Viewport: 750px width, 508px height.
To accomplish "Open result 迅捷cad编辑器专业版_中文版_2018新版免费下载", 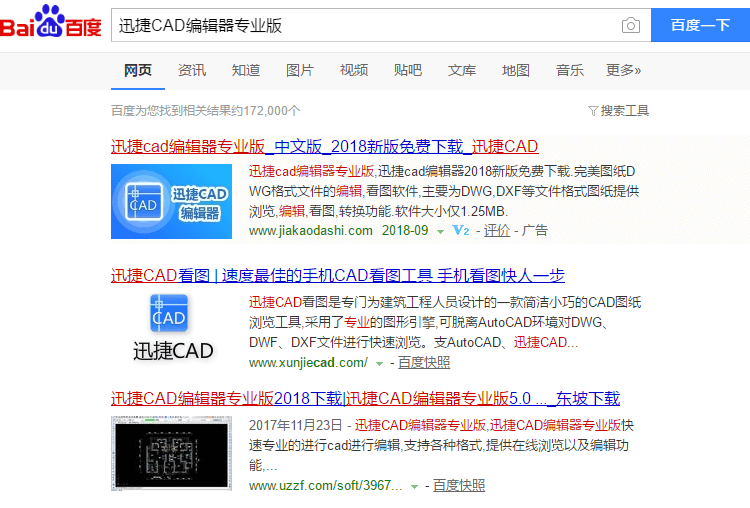I will 325,146.
